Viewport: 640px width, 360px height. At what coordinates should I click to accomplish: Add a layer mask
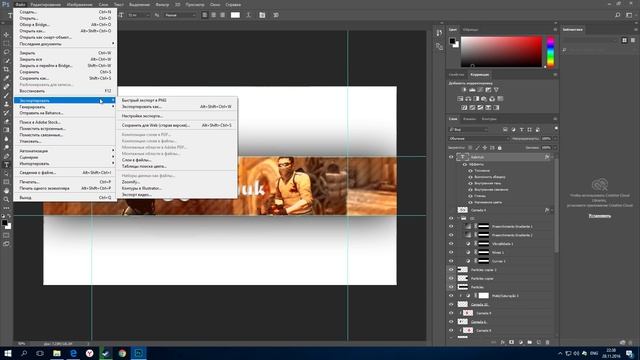511,342
